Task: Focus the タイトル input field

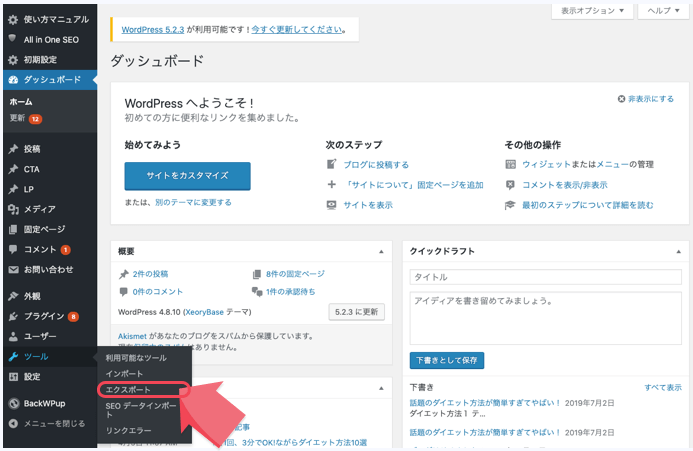Action: coord(545,277)
